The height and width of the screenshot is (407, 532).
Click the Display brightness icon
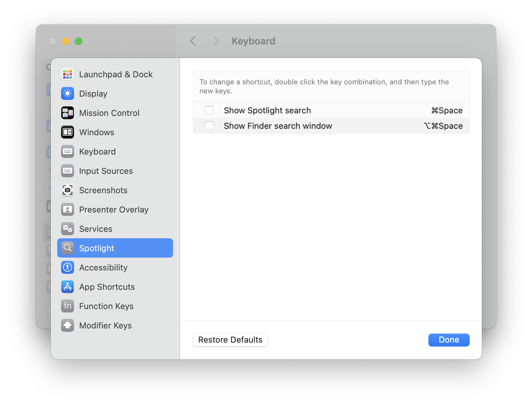tap(68, 94)
